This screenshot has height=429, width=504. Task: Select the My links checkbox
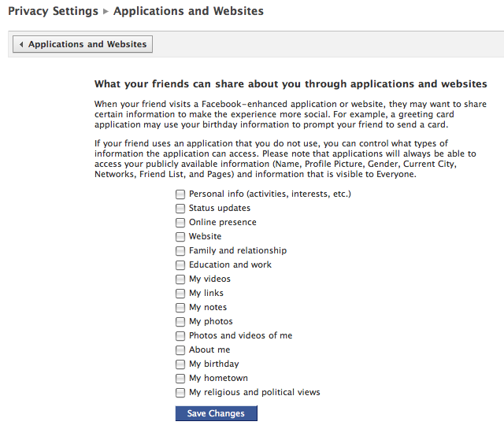click(180, 294)
